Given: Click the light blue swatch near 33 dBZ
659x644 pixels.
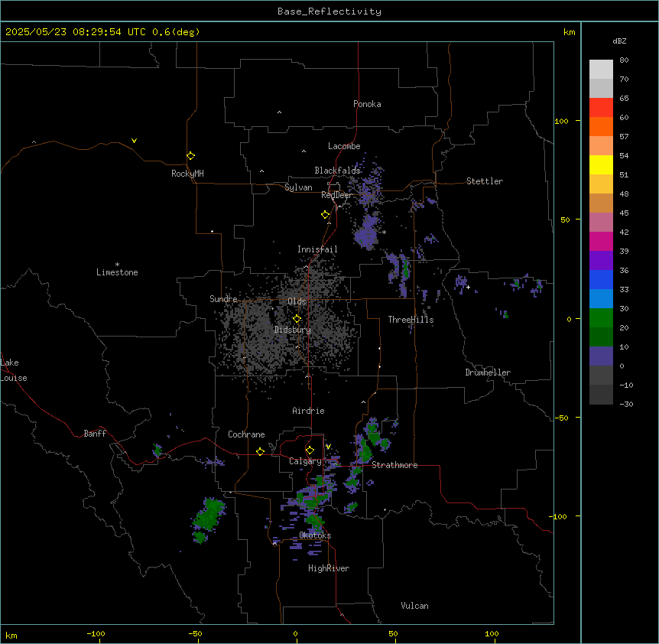Looking at the screenshot, I should coord(601,299).
